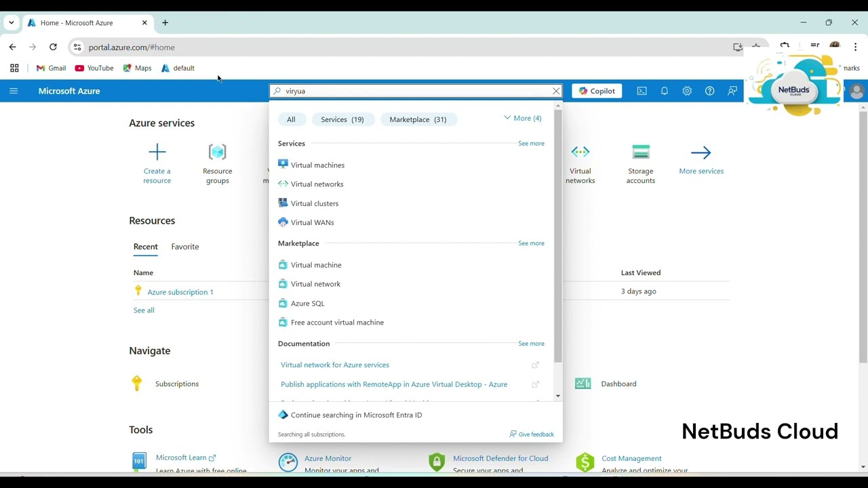The image size is (868, 488).
Task: Click the Copilot button
Action: (597, 91)
